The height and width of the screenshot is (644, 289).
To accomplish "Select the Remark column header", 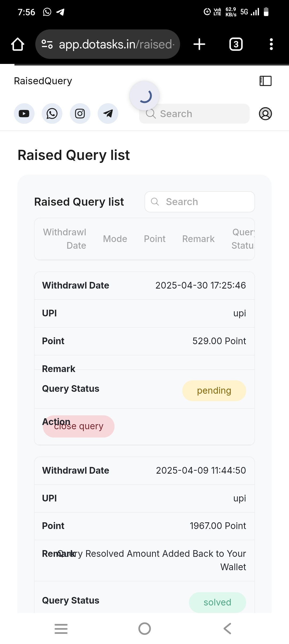I will pyautogui.click(x=198, y=239).
